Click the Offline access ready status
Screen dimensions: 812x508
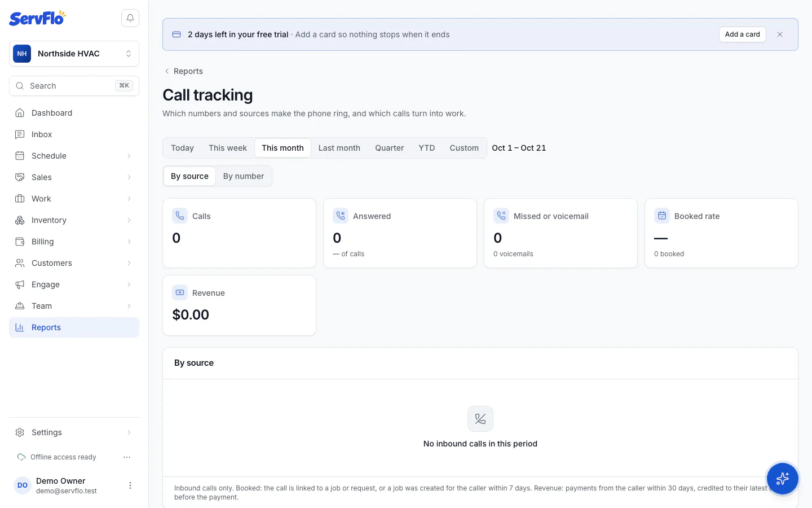[x=57, y=457]
